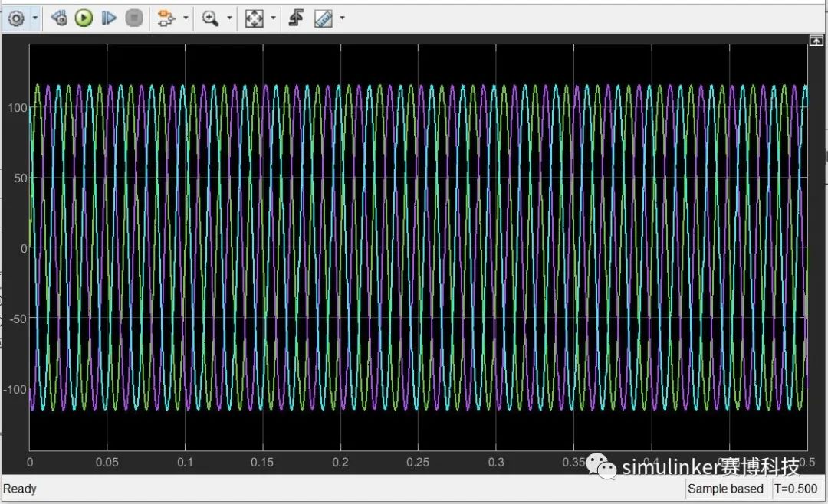
Task: Click the Ready status text
Action: point(20,489)
